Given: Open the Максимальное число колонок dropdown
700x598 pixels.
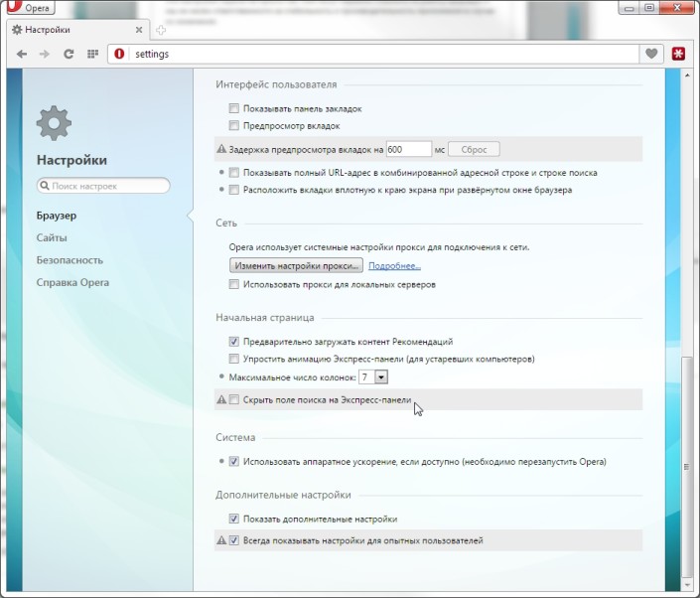Looking at the screenshot, I should pos(373,376).
